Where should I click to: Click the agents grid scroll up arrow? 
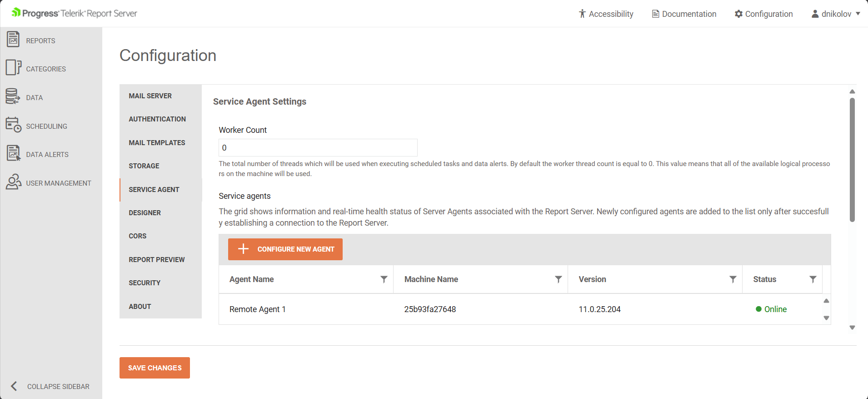826,301
